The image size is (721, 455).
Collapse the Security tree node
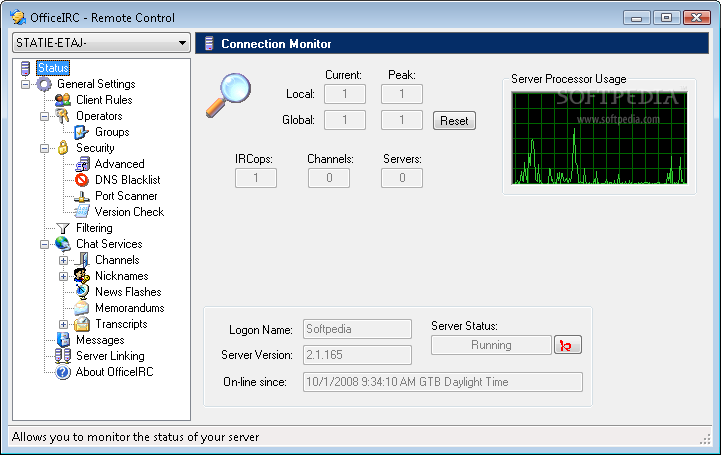click(44, 148)
